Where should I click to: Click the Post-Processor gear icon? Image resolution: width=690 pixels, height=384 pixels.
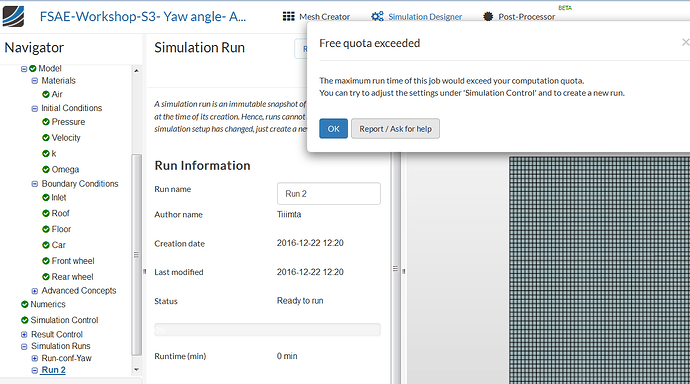click(488, 16)
